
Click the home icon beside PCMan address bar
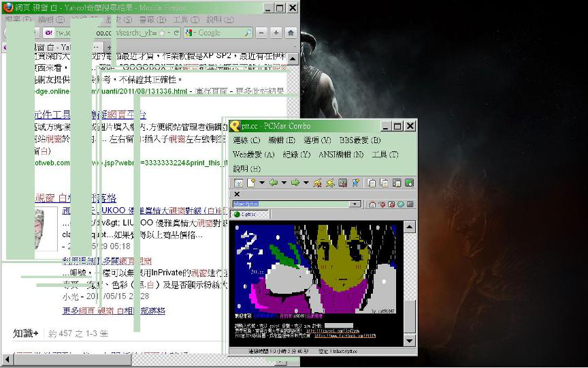372,204
